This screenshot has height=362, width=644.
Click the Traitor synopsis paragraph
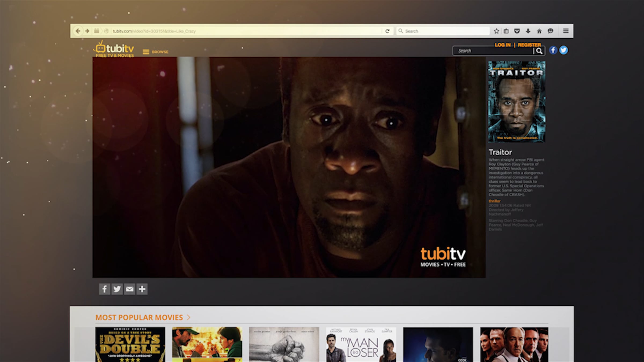pyautogui.click(x=516, y=177)
